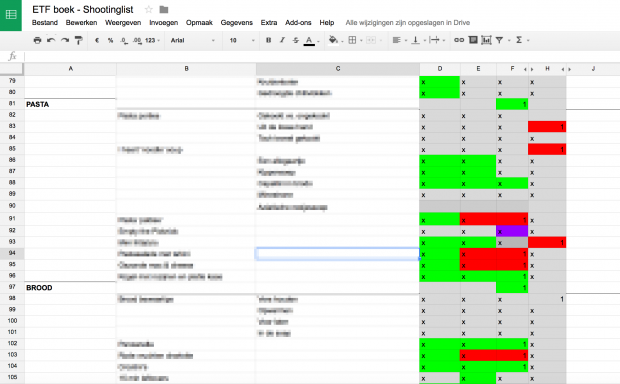620x384 pixels.
Task: Click the document title ETF boek - Shootinglist
Action: [83, 9]
